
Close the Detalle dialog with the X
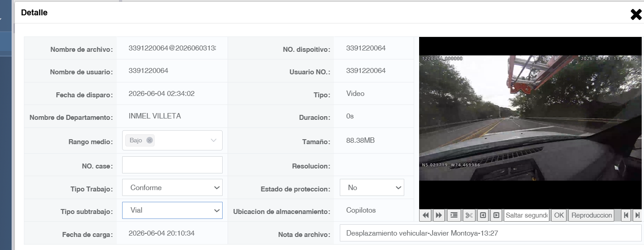pos(636,14)
